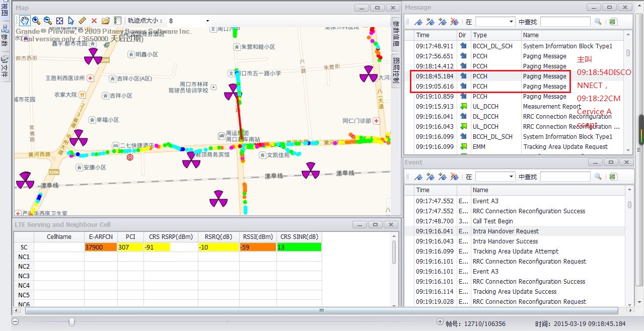Viewport: 644px width, 331px height.
Task: Click the search text field in Message window
Action: [565, 22]
